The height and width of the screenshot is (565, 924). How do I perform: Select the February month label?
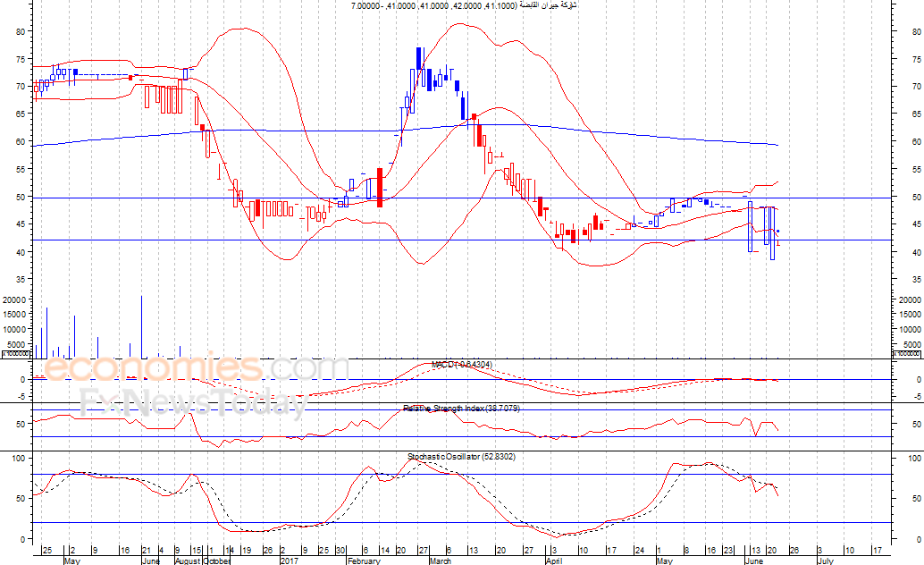pyautogui.click(x=363, y=561)
